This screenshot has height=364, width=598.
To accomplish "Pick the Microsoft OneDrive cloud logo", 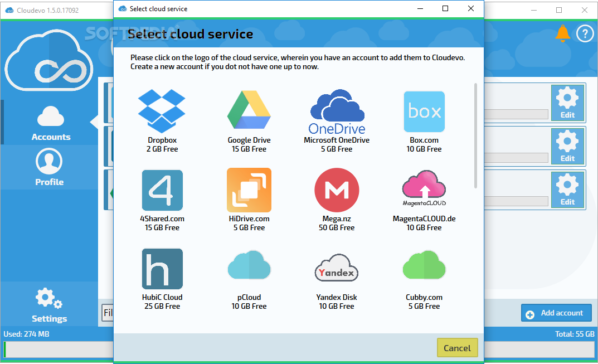I will pyautogui.click(x=337, y=112).
